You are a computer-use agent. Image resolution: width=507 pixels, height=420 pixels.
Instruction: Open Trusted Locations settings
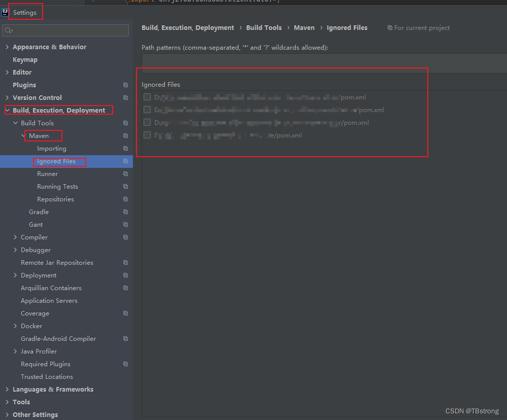coord(47,377)
